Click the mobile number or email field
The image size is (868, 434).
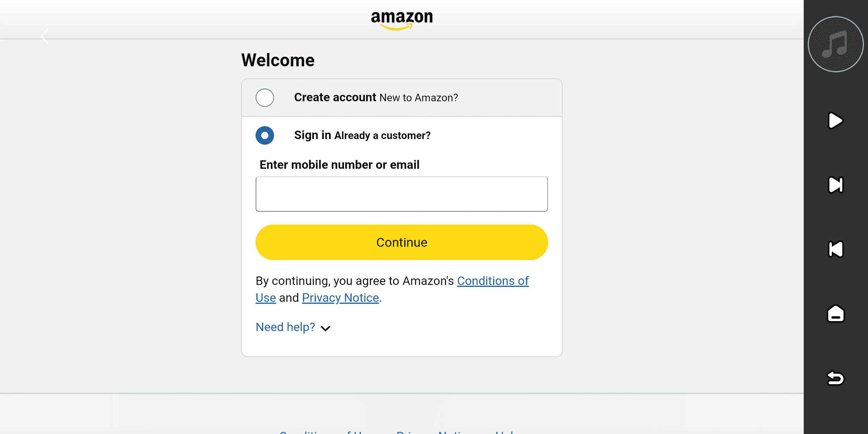point(401,194)
